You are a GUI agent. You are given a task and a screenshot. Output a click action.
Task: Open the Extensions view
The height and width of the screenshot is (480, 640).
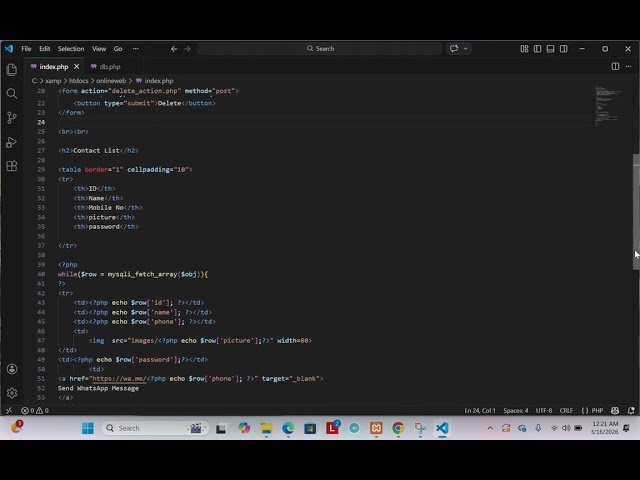(12, 166)
